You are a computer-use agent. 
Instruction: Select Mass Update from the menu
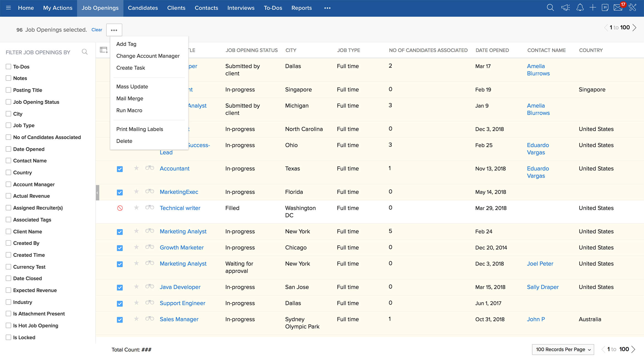(x=132, y=86)
